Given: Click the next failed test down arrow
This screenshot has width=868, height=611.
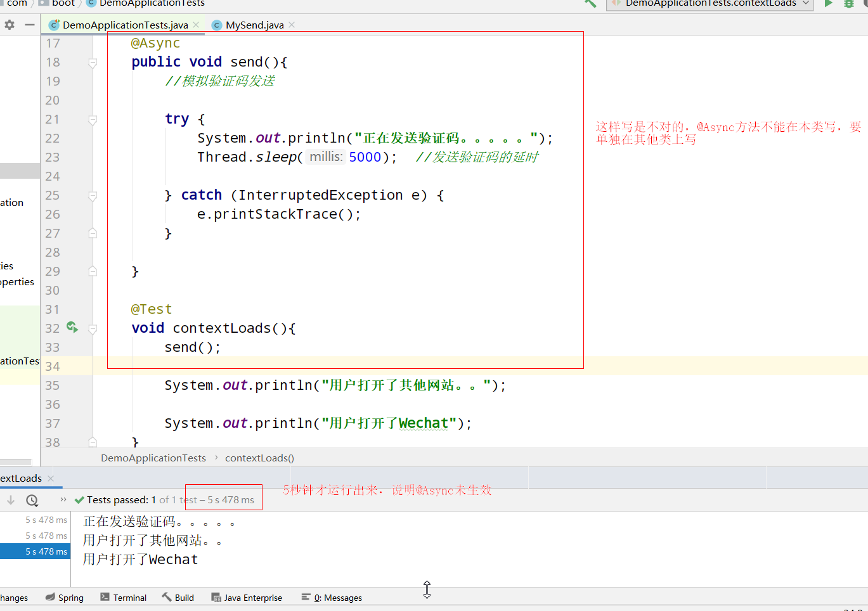Looking at the screenshot, I should pyautogui.click(x=11, y=500).
